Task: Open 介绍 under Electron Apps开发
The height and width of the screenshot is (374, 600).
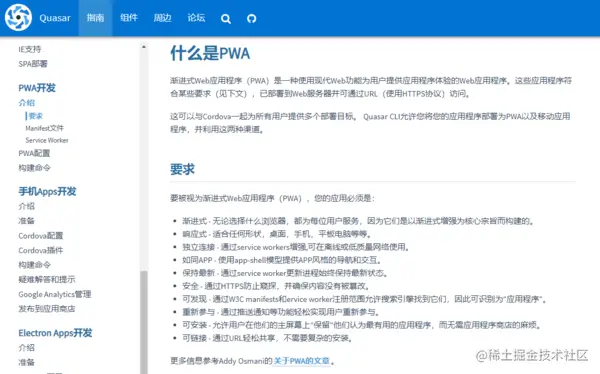Action: click(26, 348)
